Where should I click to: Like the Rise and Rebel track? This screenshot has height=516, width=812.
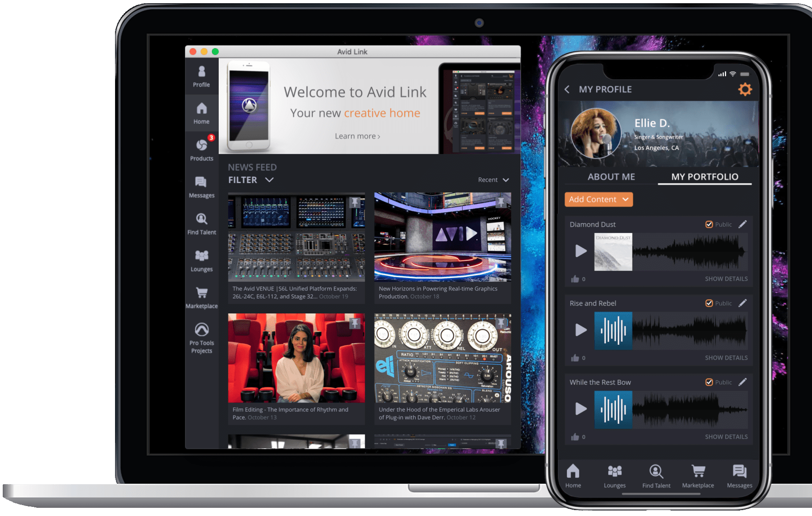coord(575,358)
